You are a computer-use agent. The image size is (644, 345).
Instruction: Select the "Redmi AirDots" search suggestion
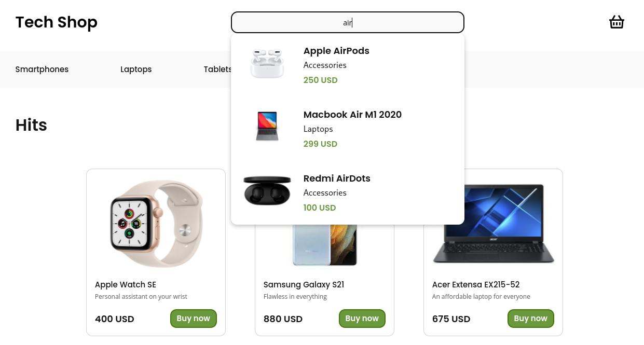coord(336,178)
